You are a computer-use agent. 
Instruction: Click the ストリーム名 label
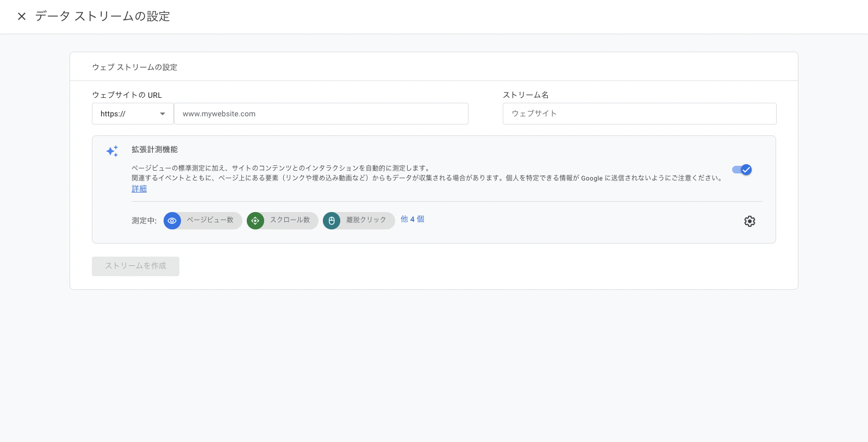click(526, 95)
